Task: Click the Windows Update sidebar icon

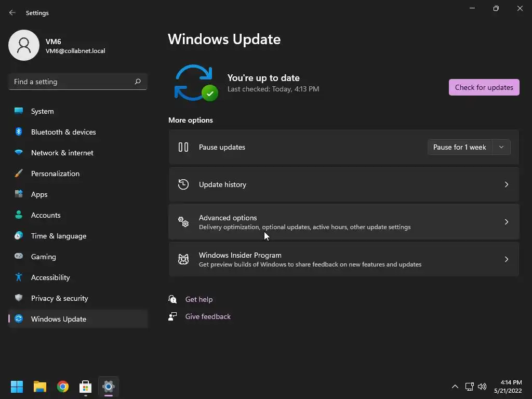Action: coord(19,318)
